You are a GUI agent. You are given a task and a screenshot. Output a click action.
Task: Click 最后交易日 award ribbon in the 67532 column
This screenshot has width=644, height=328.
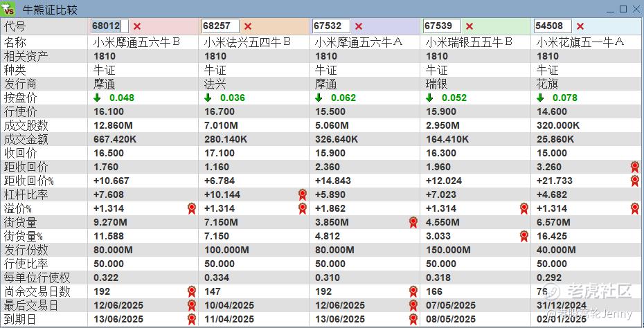(413, 305)
